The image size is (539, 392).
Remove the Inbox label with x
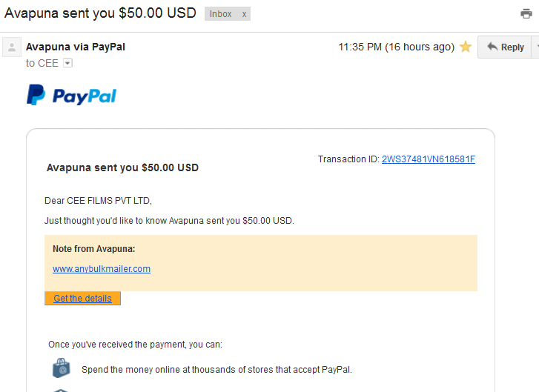point(244,14)
